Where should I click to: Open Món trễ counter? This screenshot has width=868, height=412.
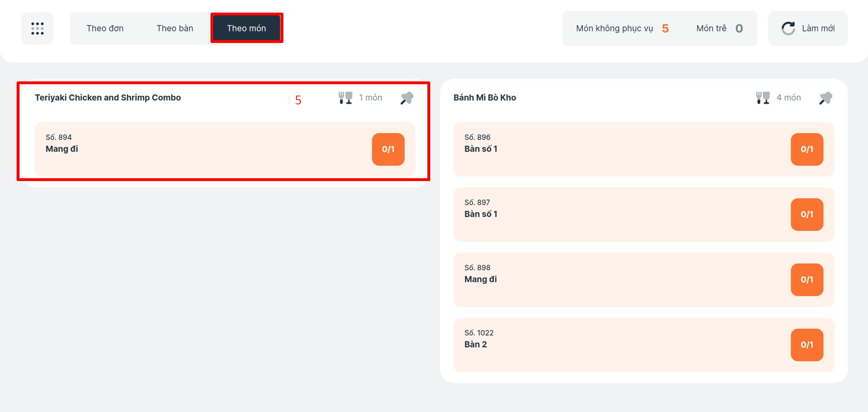click(719, 28)
